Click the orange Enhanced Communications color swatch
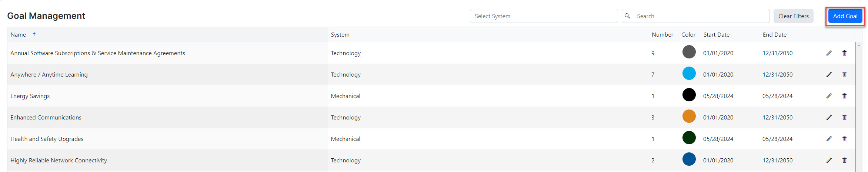 point(689,116)
